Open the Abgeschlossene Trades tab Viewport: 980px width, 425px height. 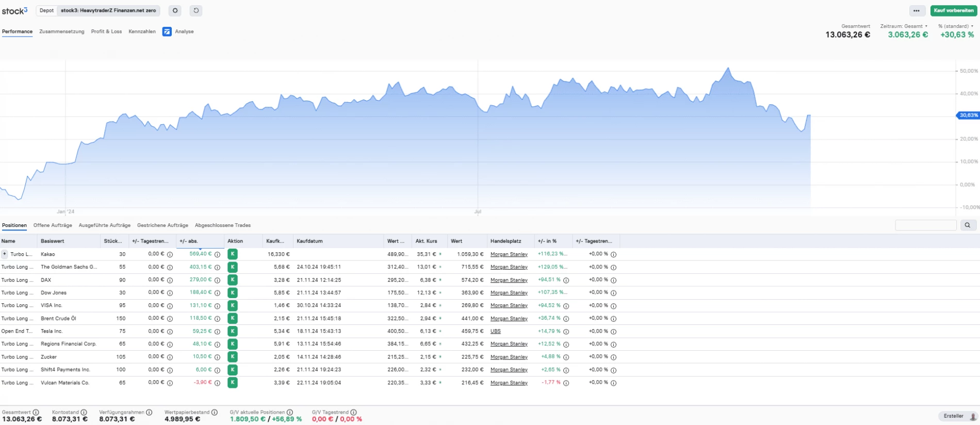(222, 225)
